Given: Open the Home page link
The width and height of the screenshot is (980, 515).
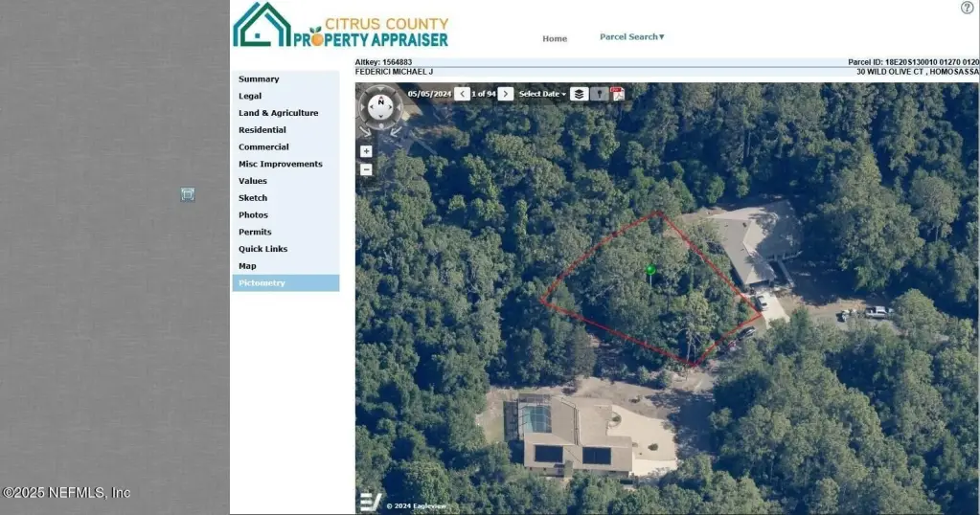Looking at the screenshot, I should (x=555, y=38).
